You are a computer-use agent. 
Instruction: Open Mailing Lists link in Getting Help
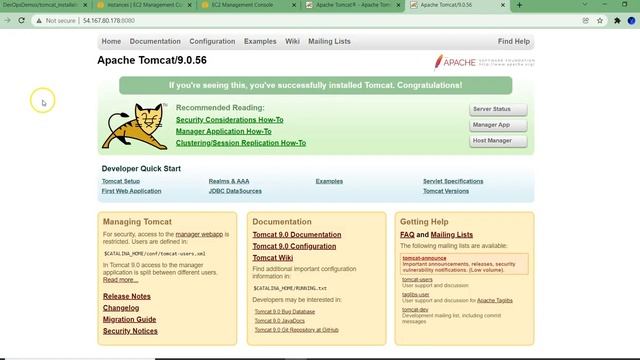[x=451, y=235]
